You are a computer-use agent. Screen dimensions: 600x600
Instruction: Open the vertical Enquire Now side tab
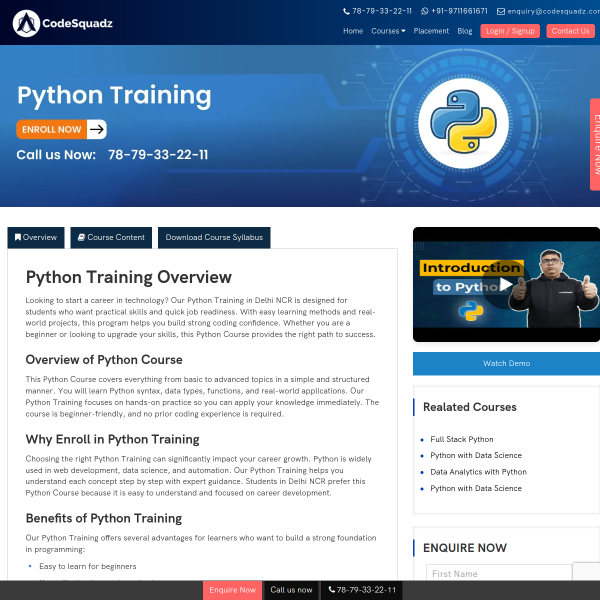595,144
